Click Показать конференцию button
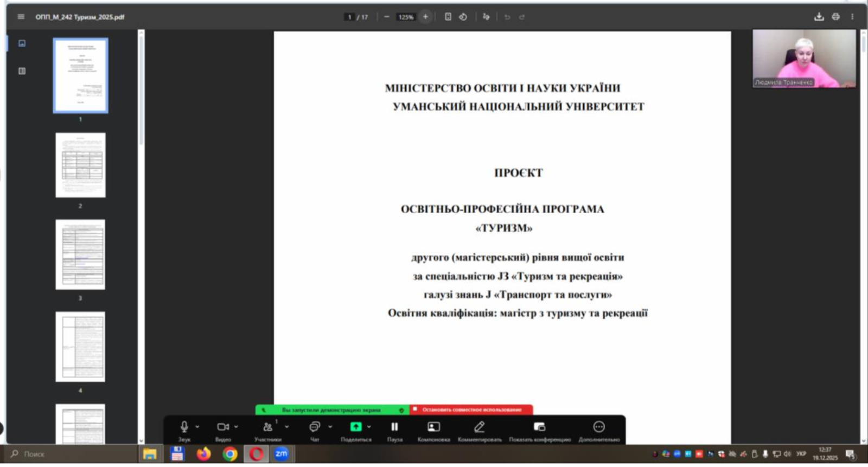This screenshot has width=868, height=467. [x=539, y=430]
